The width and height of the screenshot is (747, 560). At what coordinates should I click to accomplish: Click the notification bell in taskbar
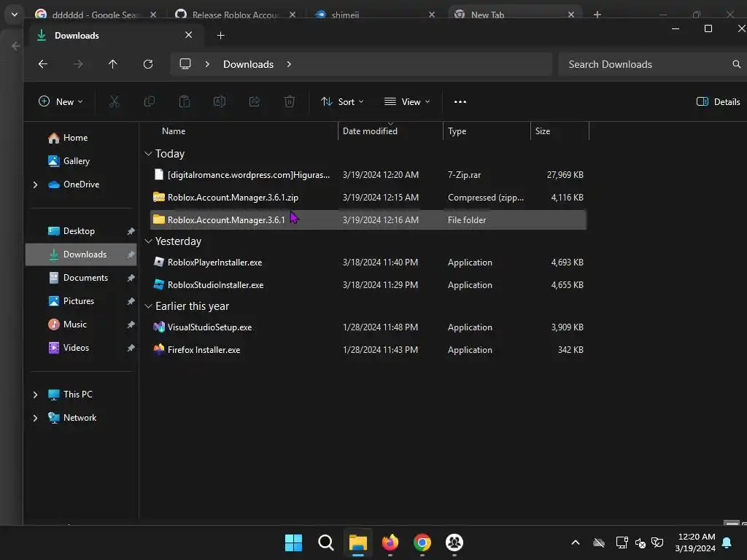(x=727, y=542)
